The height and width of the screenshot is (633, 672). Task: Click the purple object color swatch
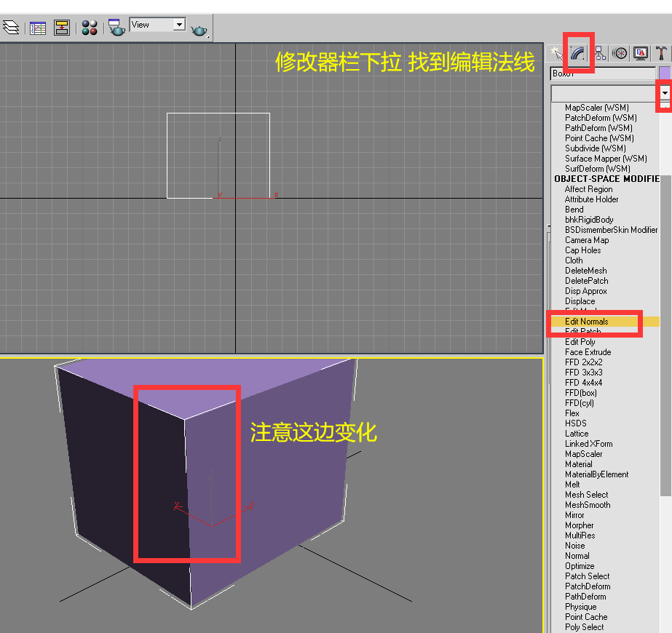coord(665,73)
